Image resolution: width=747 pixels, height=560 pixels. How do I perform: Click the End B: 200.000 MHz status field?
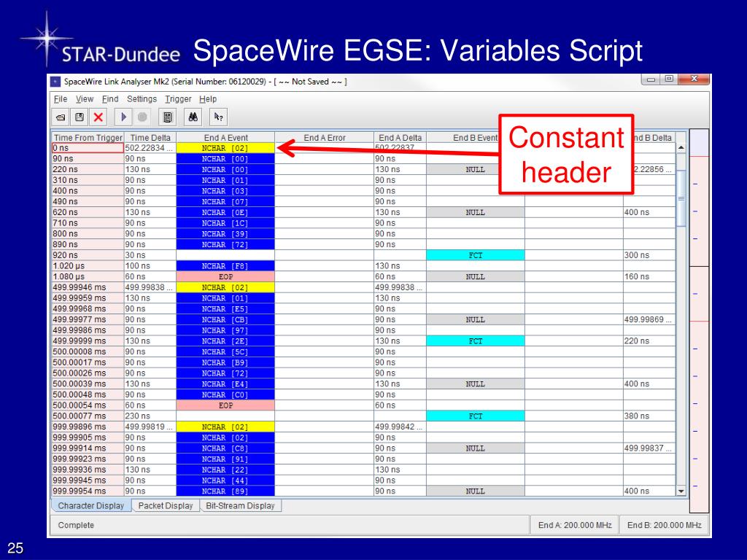click(664, 525)
